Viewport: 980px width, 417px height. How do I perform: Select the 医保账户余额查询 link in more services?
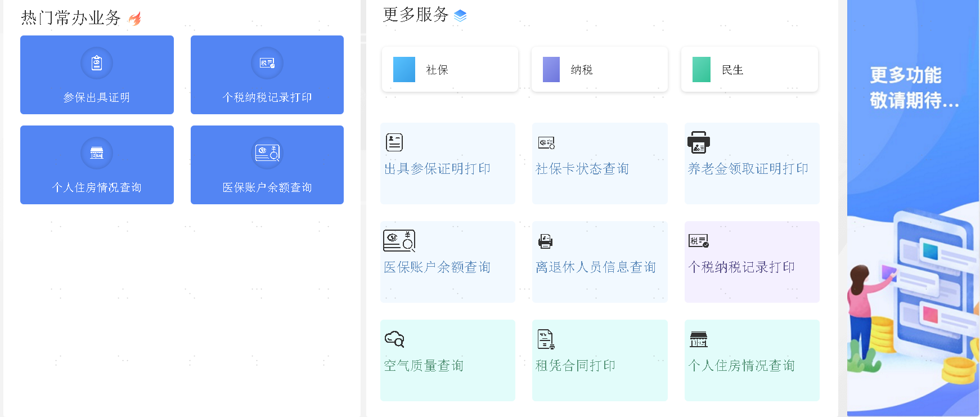437,267
